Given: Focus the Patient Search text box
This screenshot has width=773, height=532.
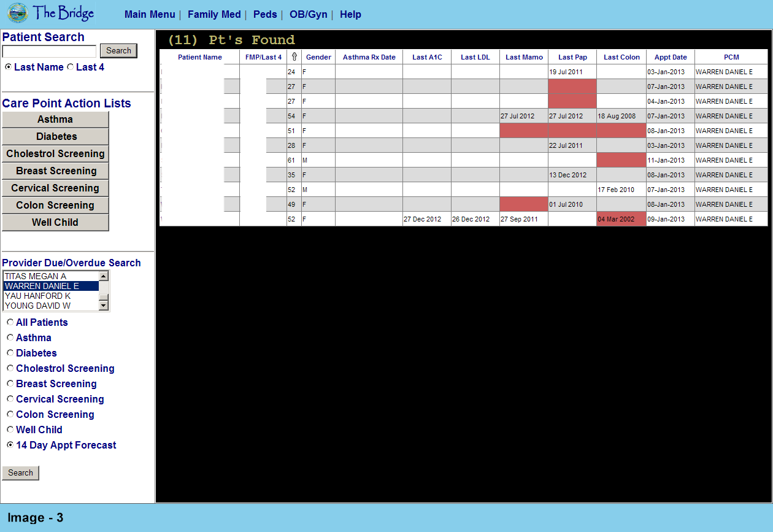Looking at the screenshot, I should click(x=49, y=51).
